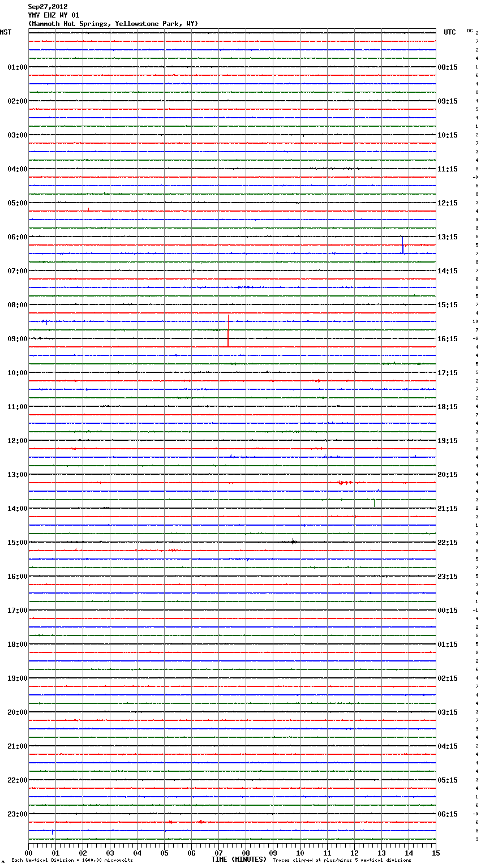Click the UTC time label 08:15
Screen dimensions: 481x868
448,67
